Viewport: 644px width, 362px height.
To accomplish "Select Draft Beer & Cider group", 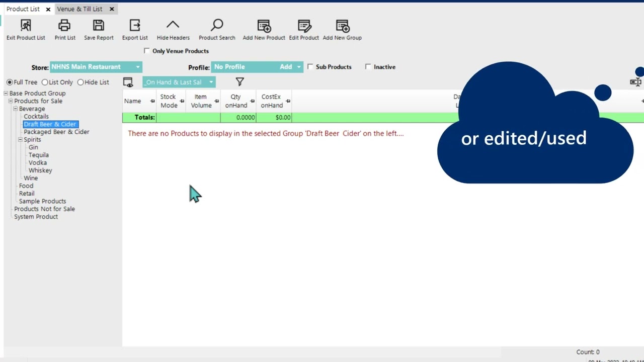I will tap(50, 124).
